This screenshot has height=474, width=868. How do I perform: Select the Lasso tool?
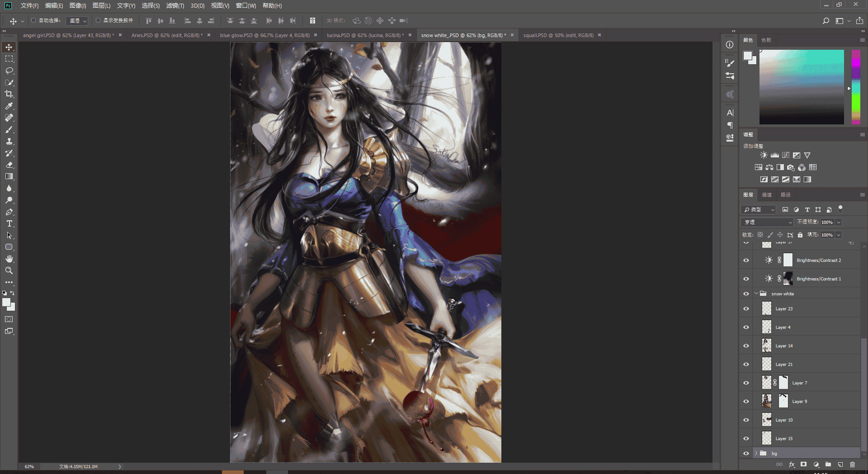(9, 71)
